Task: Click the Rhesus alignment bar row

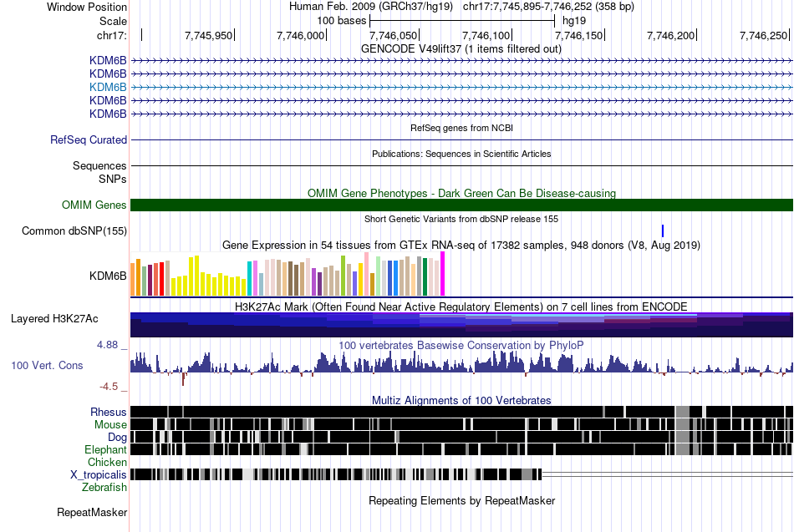Action: [x=462, y=412]
